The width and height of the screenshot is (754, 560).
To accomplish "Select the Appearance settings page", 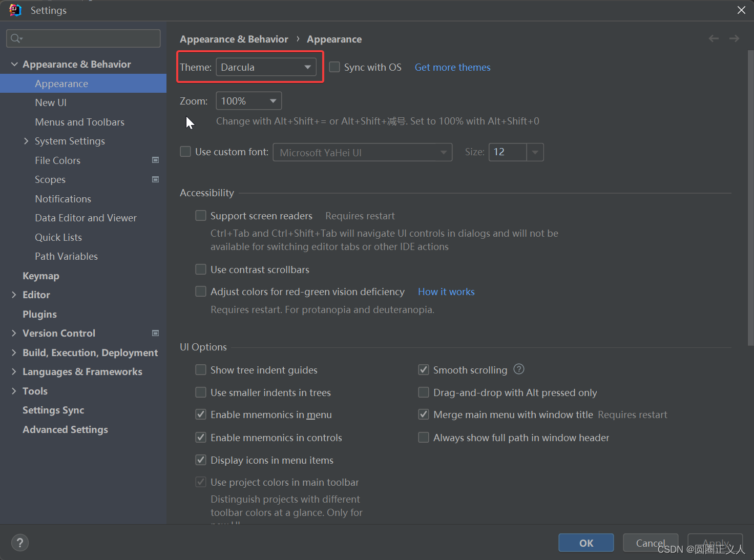I will [83, 84].
